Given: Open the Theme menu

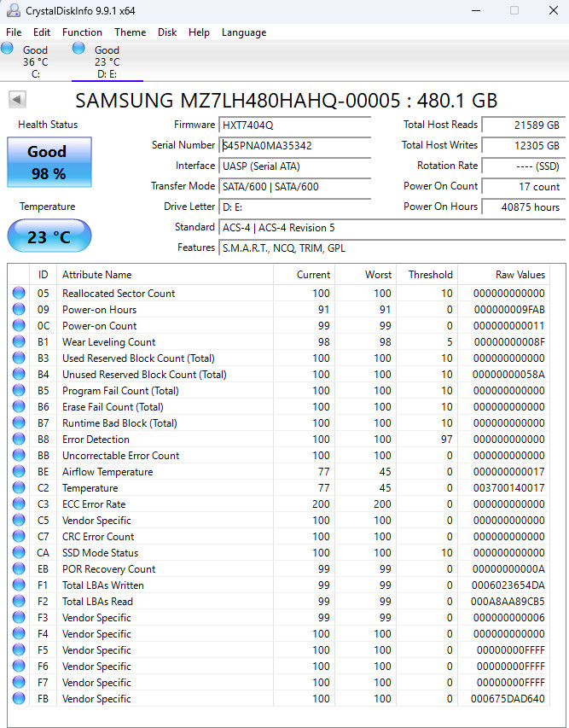Looking at the screenshot, I should pos(130,32).
